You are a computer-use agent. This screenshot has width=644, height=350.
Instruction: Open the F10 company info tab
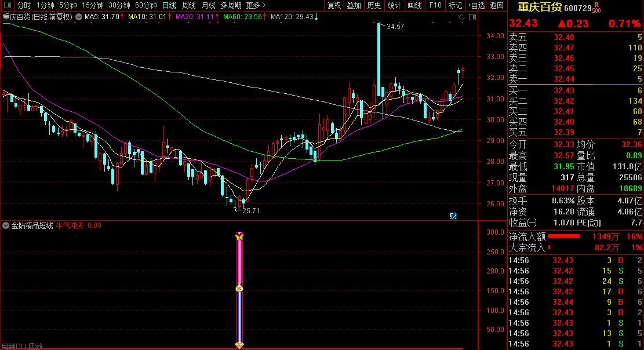tap(435, 5)
